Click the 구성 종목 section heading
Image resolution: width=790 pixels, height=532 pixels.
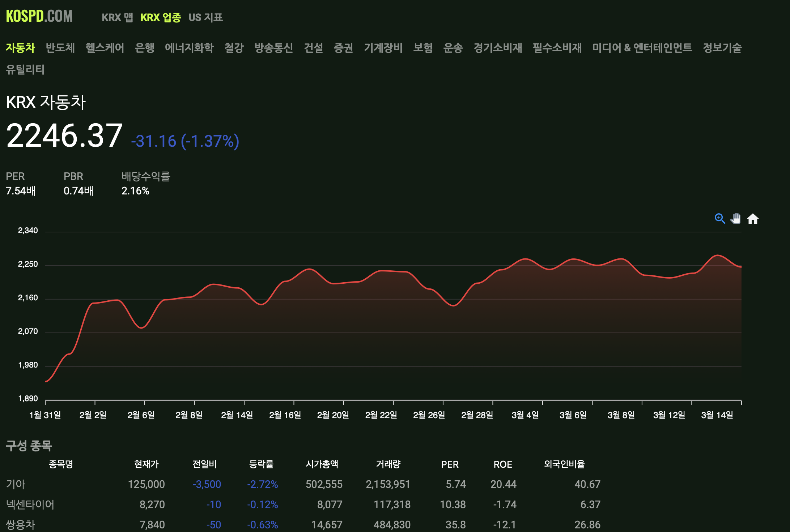[x=29, y=445]
